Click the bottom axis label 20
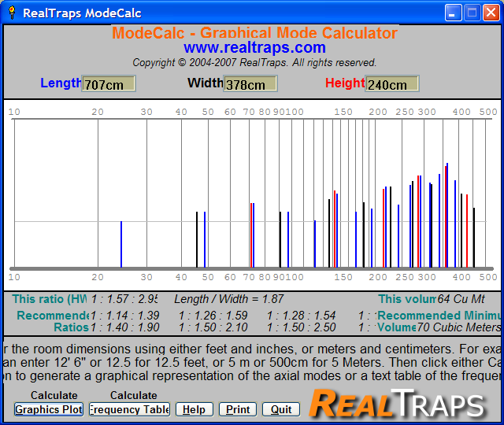 [x=98, y=277]
